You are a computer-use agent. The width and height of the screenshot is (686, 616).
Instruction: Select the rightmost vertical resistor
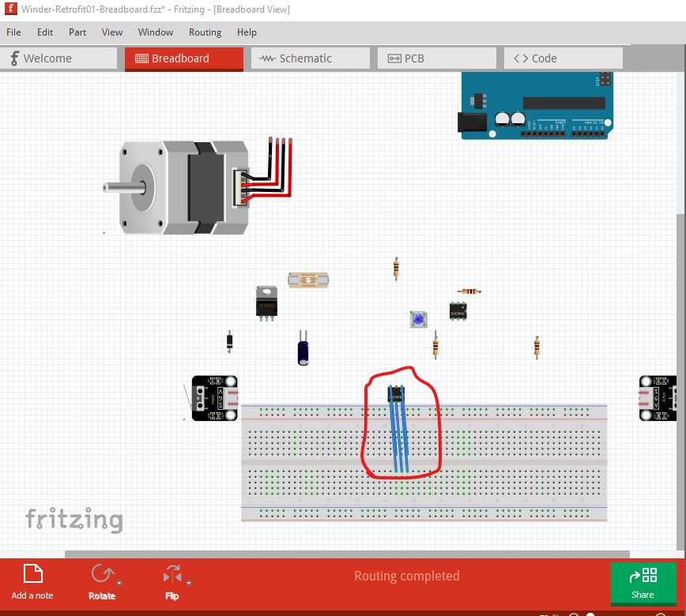(x=537, y=347)
